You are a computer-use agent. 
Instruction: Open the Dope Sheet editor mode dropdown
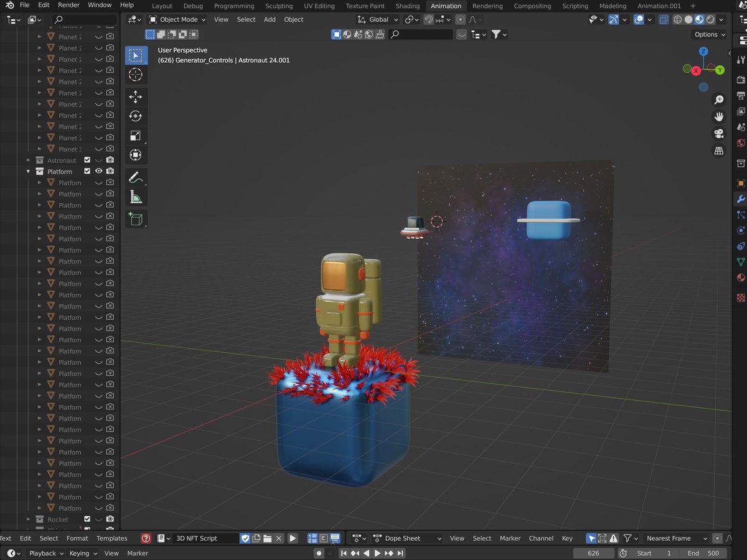(x=406, y=538)
